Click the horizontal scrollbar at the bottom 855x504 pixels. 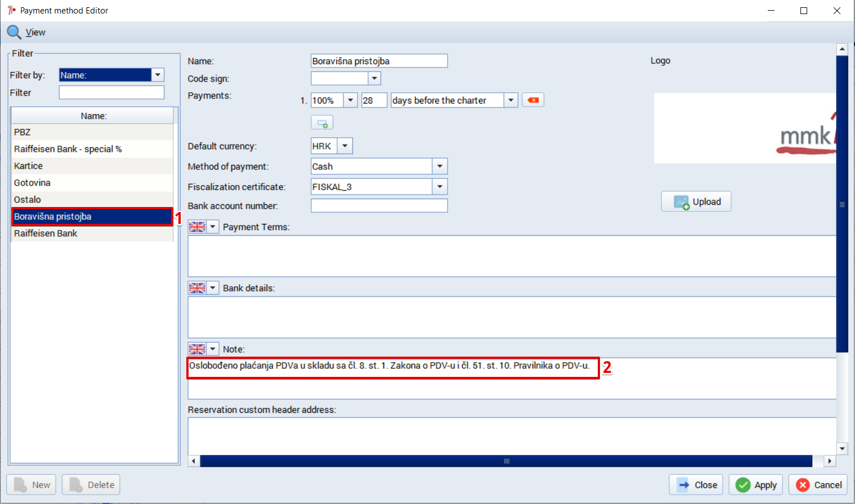507,461
